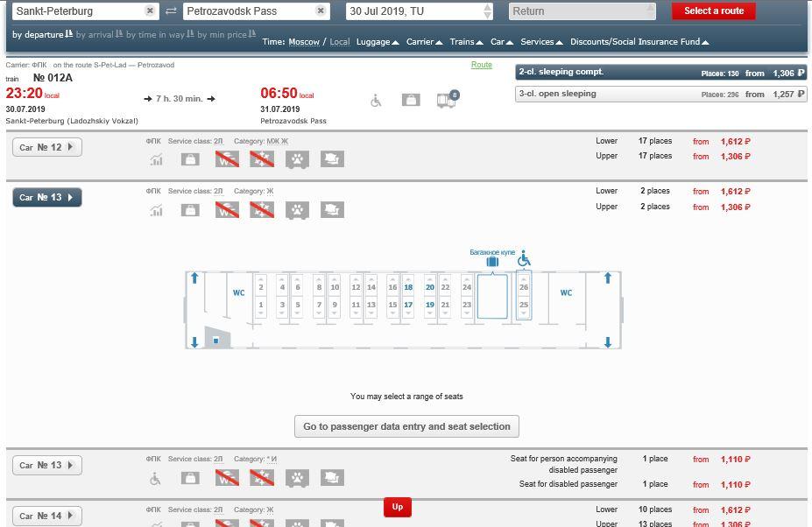Viewport: 812px width, 527px height.
Task: Select seat 19 on the car map
Action: click(430, 305)
